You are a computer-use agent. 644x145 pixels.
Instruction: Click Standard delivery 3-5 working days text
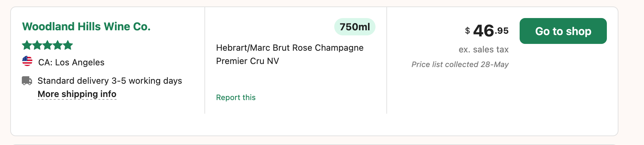[110, 81]
